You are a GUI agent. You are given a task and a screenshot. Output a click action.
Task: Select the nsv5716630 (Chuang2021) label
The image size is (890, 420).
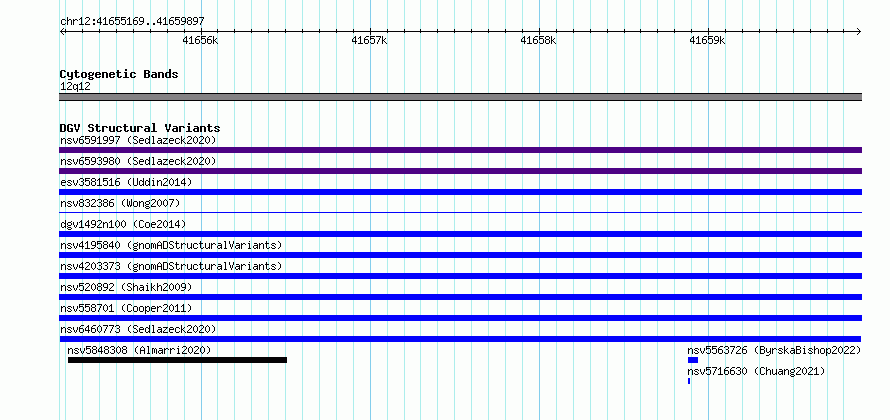click(x=756, y=371)
